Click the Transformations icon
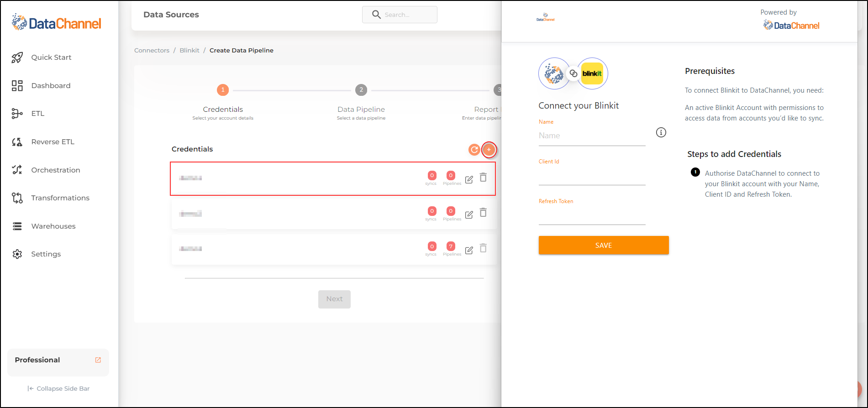 click(17, 198)
